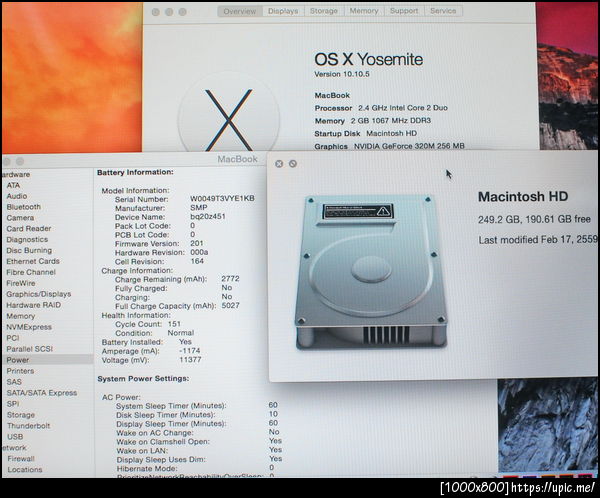Select Diagnostics in the sidebar

pyautogui.click(x=27, y=240)
